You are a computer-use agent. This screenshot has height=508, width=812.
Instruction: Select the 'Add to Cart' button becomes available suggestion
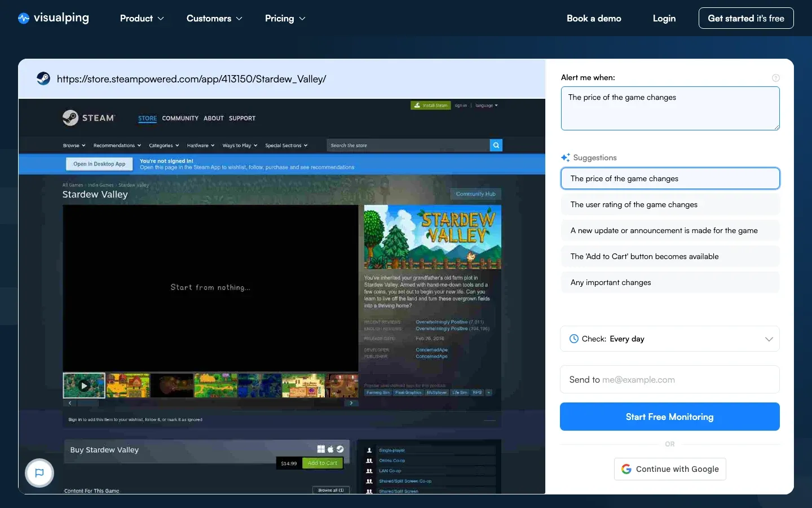(670, 256)
